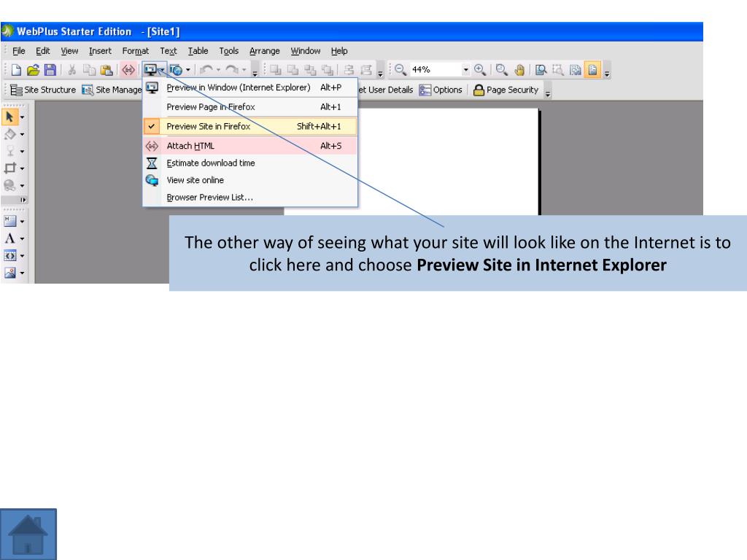Open the Format menu

tap(135, 51)
